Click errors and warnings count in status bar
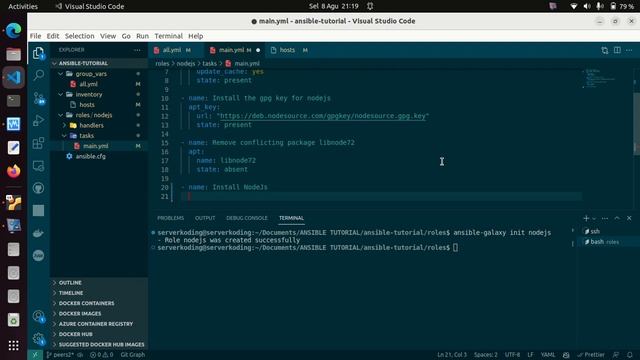640x360 pixels. point(102,355)
